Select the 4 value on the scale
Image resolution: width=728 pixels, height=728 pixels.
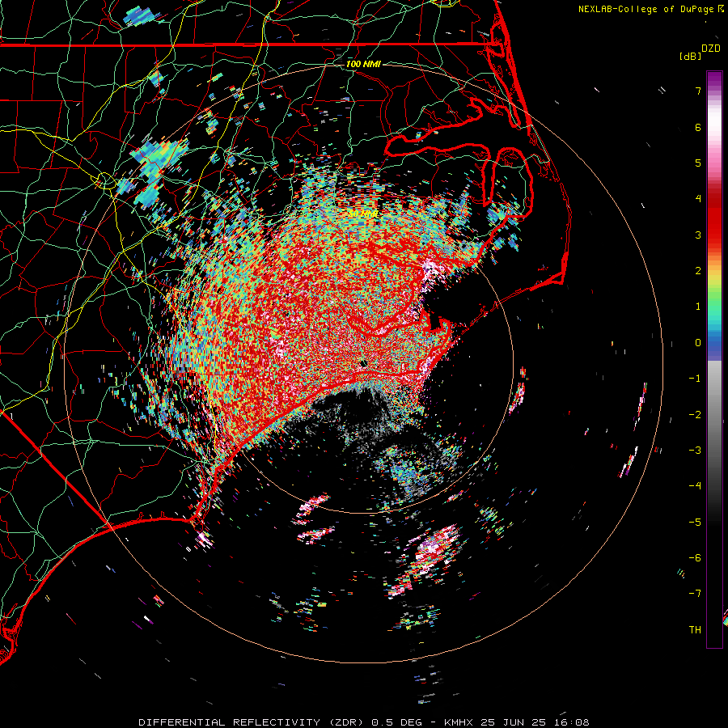(698, 199)
